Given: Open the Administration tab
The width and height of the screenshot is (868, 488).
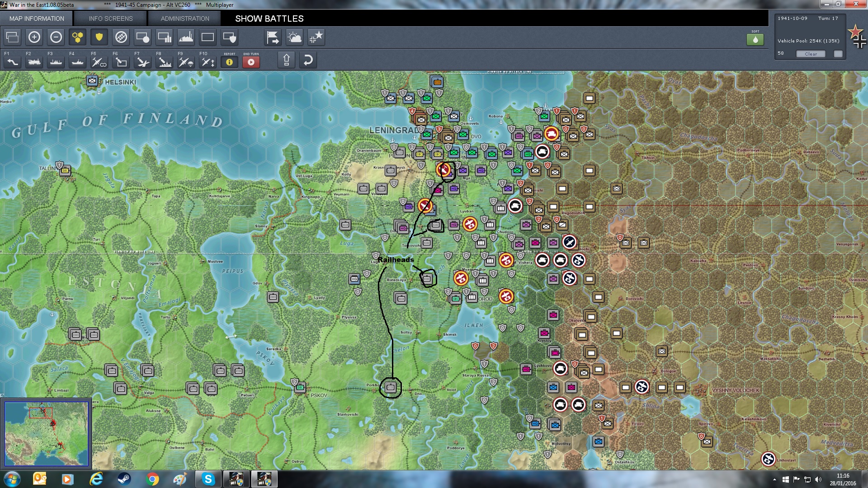Looking at the screenshot, I should click(x=185, y=19).
